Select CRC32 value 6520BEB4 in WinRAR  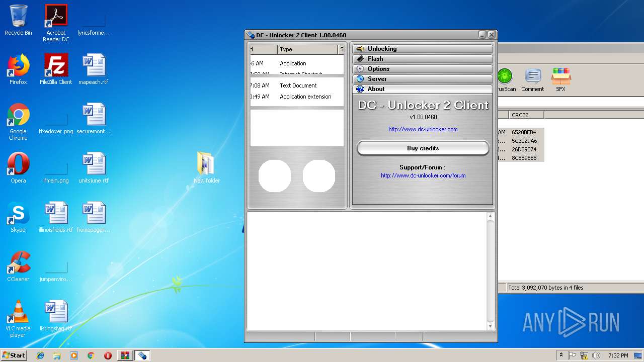tap(524, 132)
